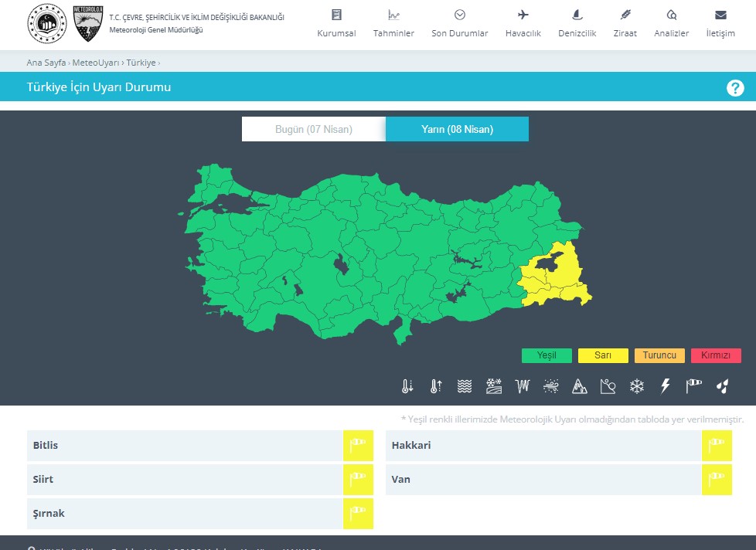This screenshot has height=550, width=756.
Task: Click the MeteoUyarı breadcrumb link
Action: click(x=96, y=63)
